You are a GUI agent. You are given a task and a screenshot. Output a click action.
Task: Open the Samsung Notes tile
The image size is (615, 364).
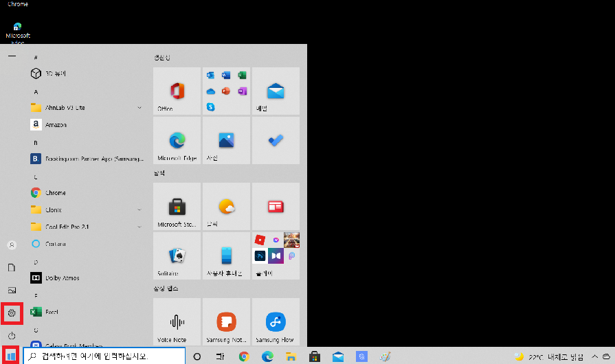(226, 321)
